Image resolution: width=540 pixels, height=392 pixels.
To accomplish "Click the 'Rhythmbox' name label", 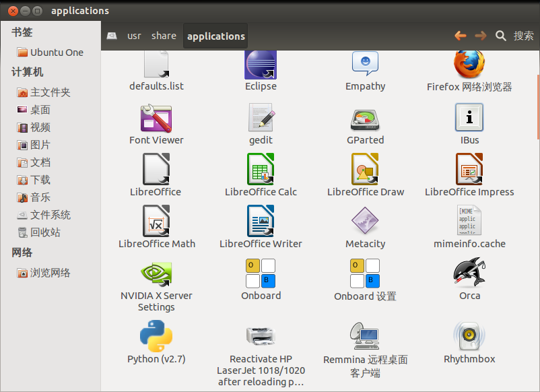I will [x=469, y=359].
